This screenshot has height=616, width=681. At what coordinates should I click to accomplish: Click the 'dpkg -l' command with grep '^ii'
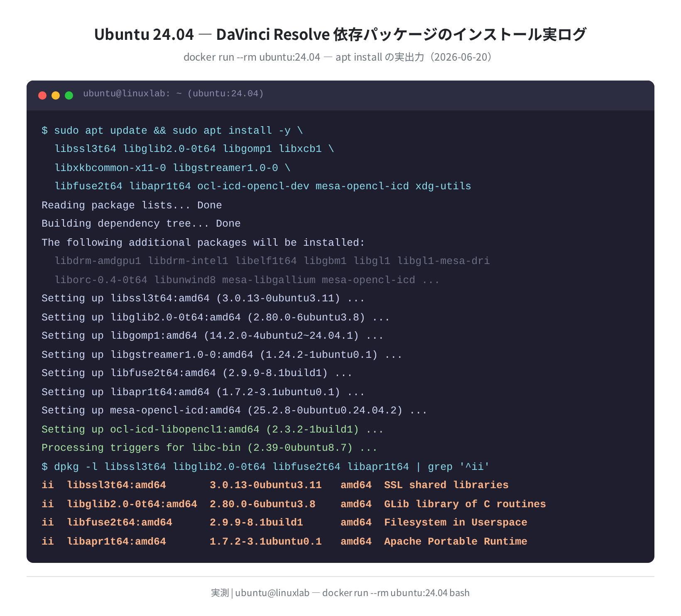[x=266, y=467]
